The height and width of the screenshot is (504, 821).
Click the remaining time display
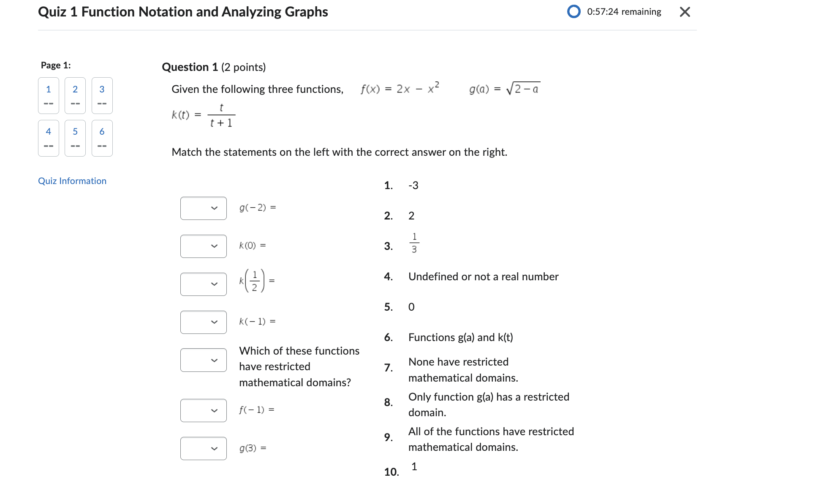(625, 12)
